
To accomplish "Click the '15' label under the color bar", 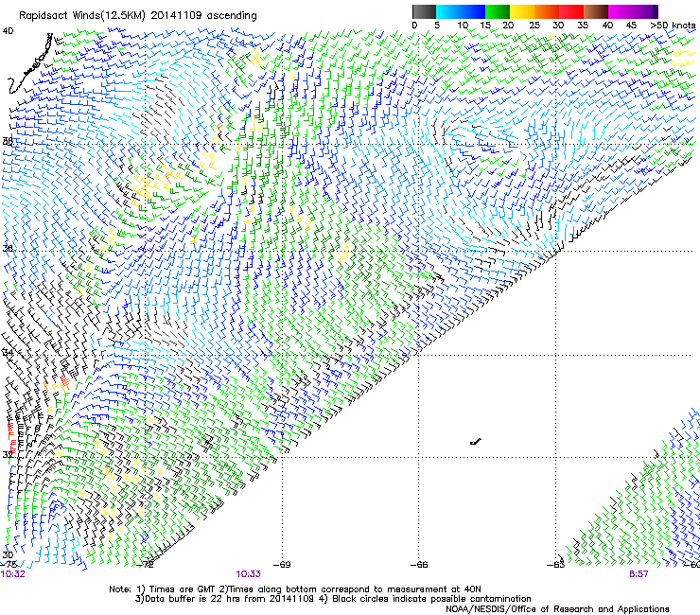I will 485,26.
